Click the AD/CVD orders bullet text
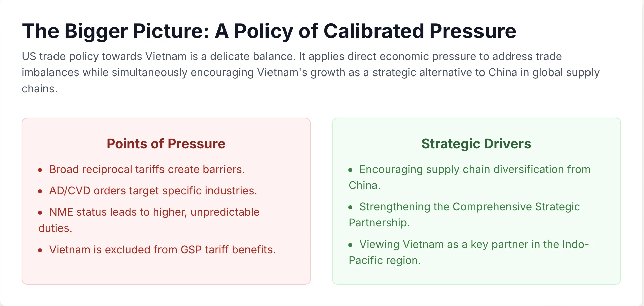Viewport: 644px width, 306px height. (153, 191)
